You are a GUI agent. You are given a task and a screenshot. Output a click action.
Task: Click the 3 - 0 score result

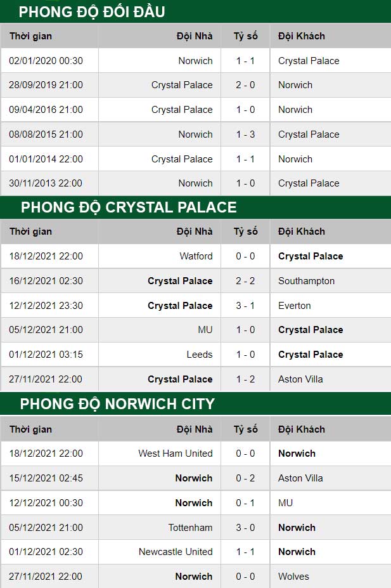(x=245, y=528)
